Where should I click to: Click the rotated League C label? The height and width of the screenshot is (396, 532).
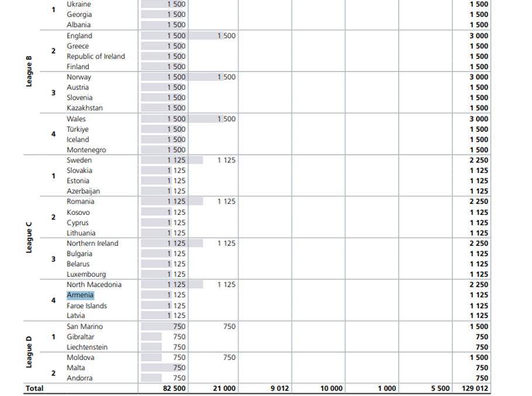(29, 237)
